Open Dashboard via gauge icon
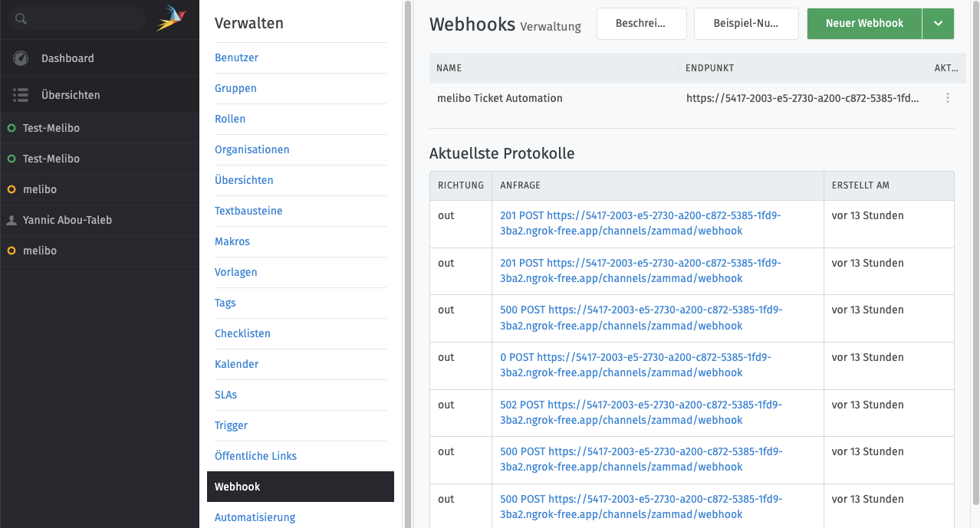This screenshot has width=980, height=528. [21, 58]
